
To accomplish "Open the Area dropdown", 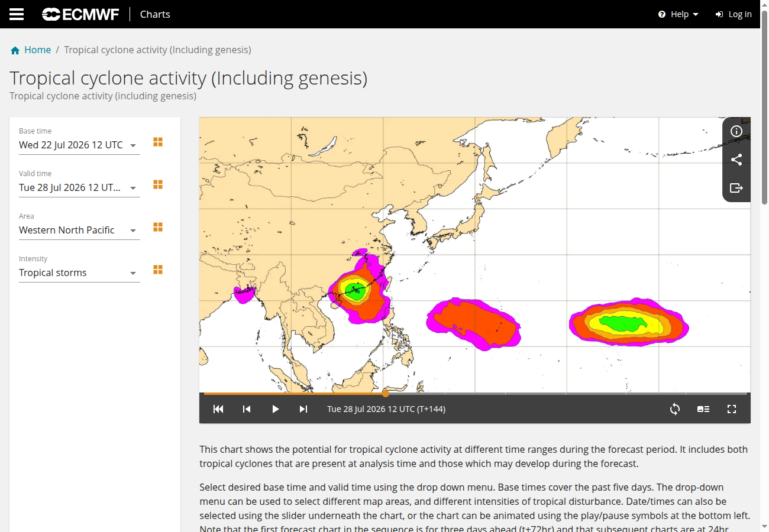I will coord(79,230).
